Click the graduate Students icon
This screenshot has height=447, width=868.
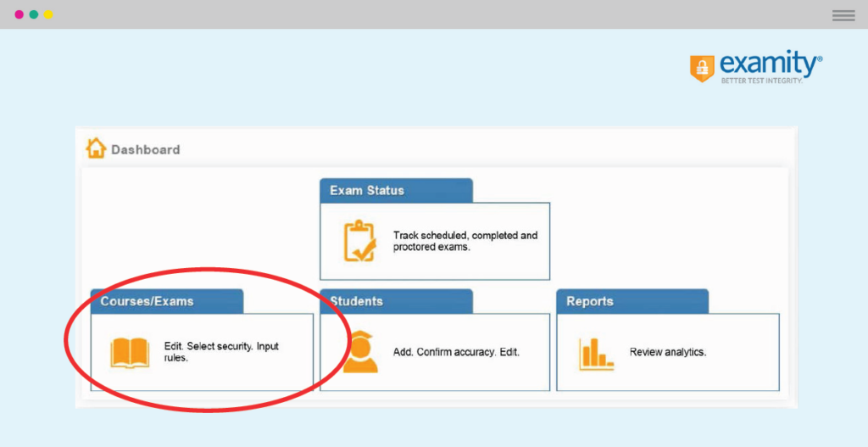pos(359,351)
